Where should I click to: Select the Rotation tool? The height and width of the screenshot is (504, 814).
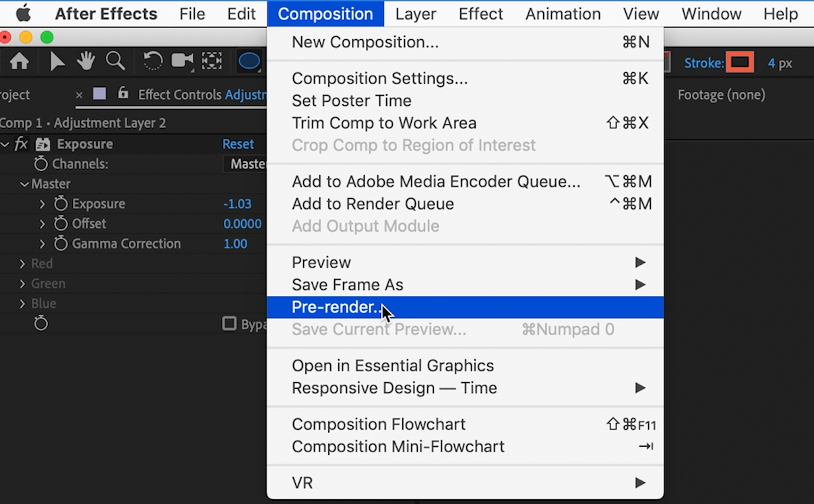pos(153,61)
